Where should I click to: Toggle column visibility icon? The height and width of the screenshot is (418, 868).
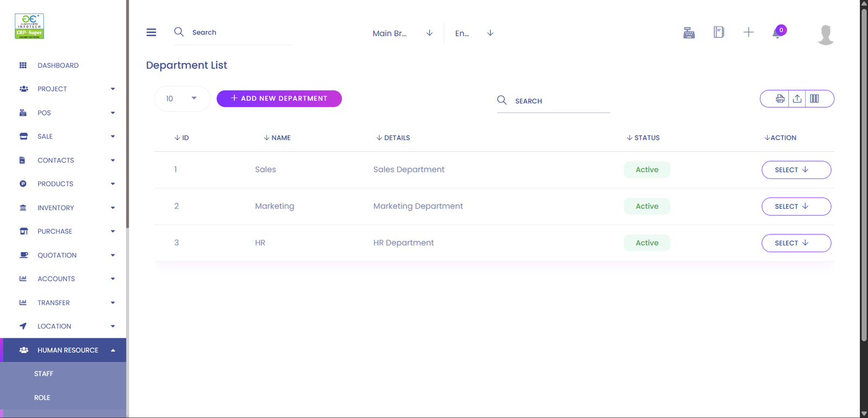pyautogui.click(x=814, y=99)
